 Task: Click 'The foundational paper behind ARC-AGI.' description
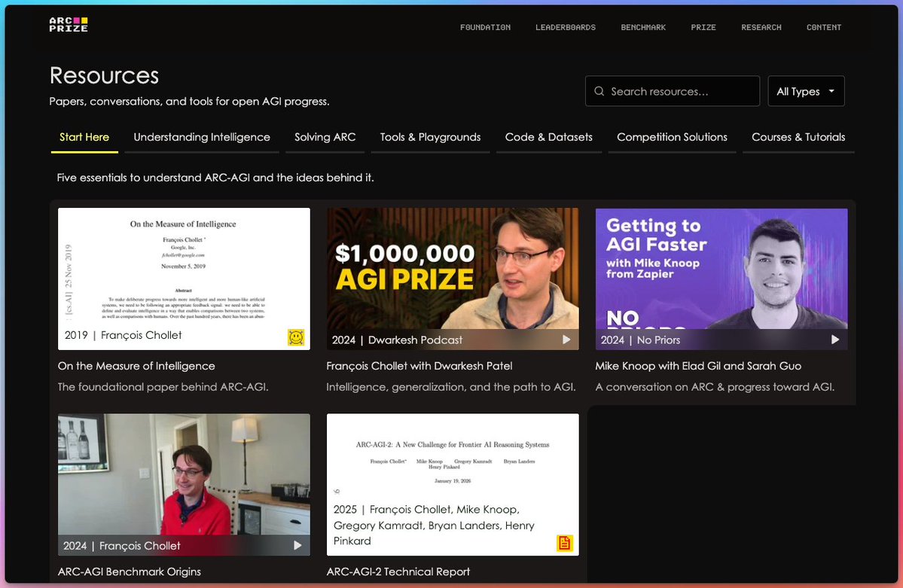click(x=163, y=387)
